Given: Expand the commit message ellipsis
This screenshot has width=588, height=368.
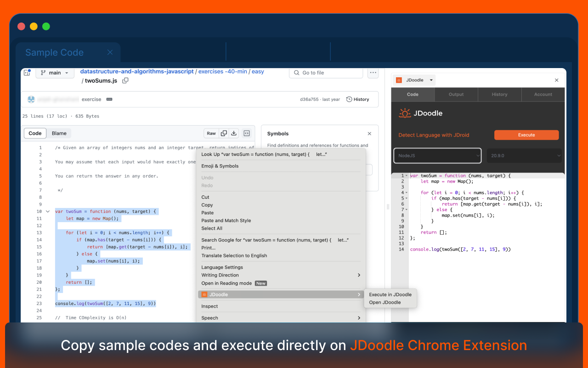Looking at the screenshot, I should [109, 99].
